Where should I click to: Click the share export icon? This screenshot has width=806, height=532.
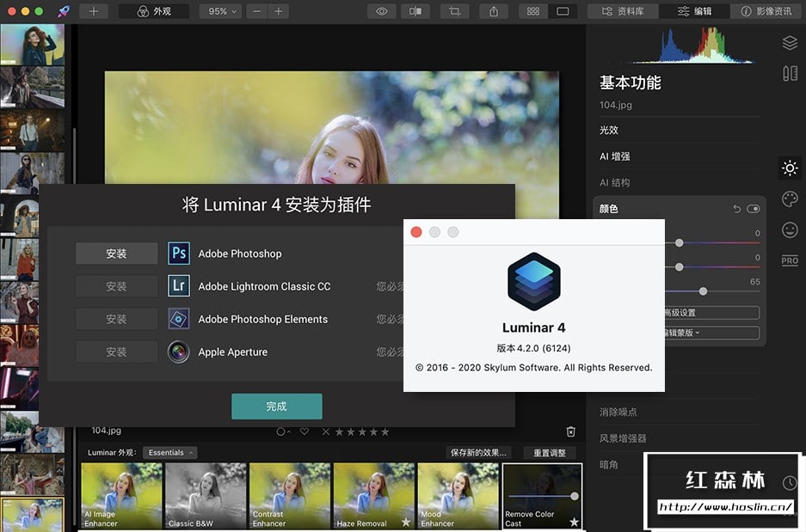[494, 11]
